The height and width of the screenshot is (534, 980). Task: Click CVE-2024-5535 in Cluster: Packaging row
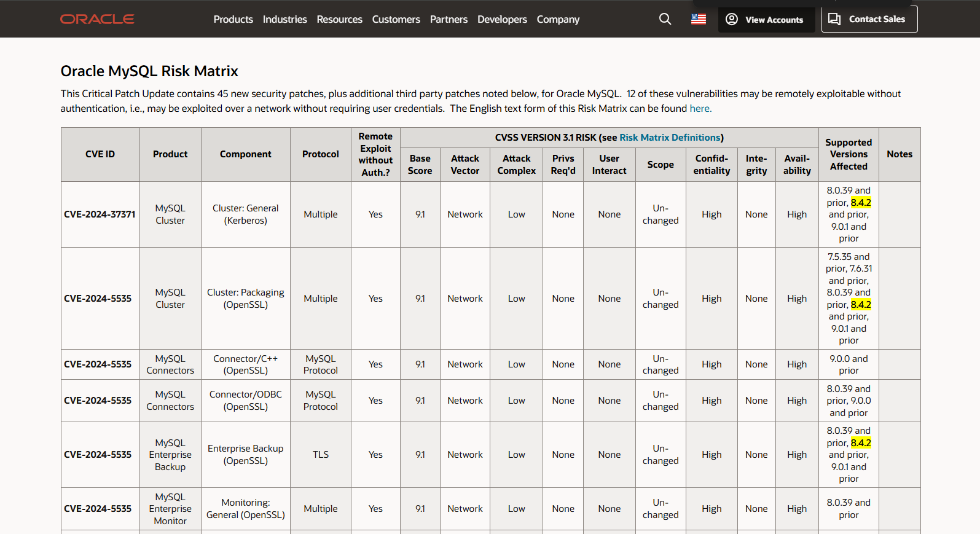(x=100, y=299)
